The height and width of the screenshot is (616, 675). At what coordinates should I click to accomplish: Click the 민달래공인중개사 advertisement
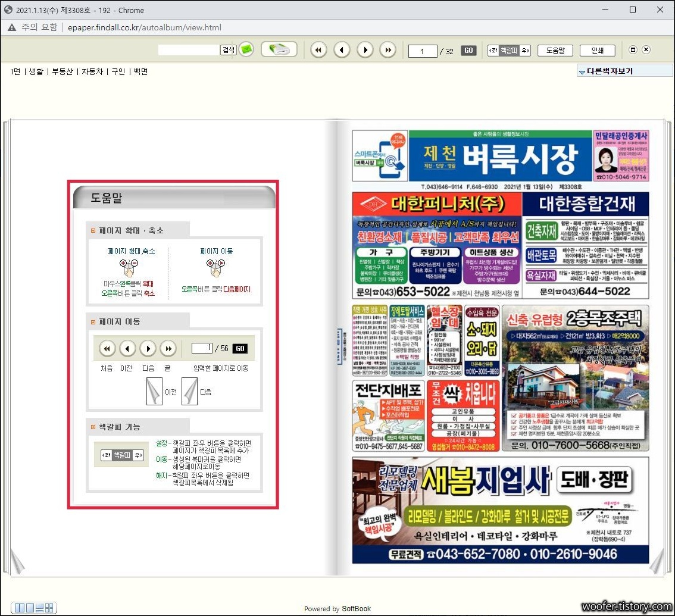(x=621, y=156)
